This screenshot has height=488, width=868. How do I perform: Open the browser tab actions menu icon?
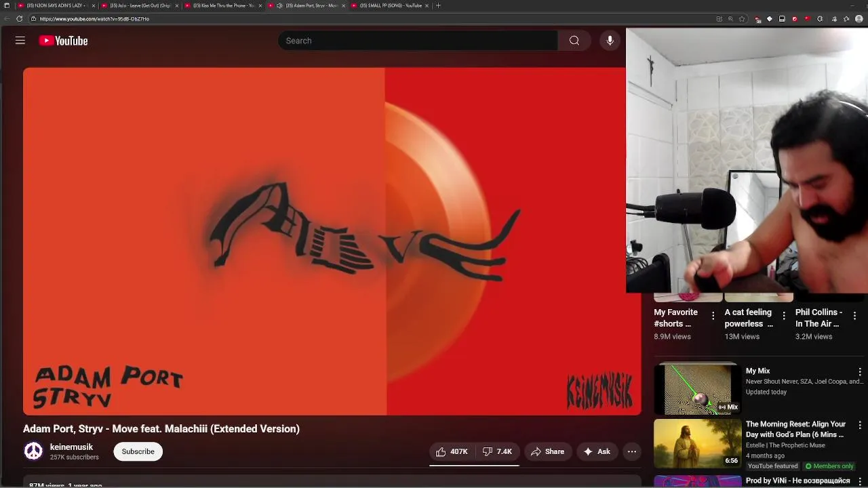point(7,5)
